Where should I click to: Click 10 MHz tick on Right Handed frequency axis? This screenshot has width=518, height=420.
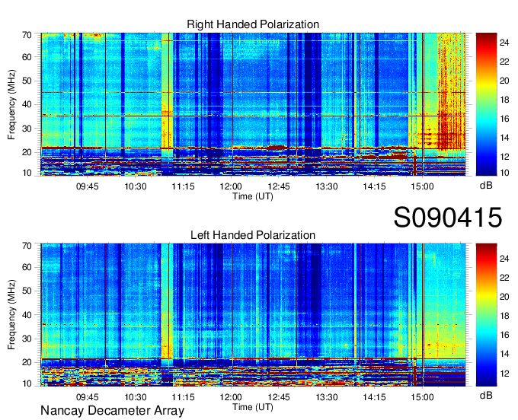(x=27, y=173)
